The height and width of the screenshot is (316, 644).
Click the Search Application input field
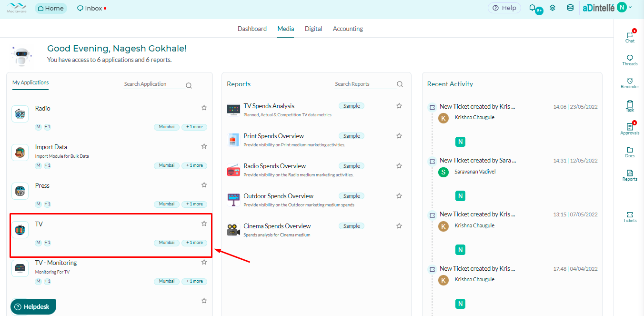153,84
